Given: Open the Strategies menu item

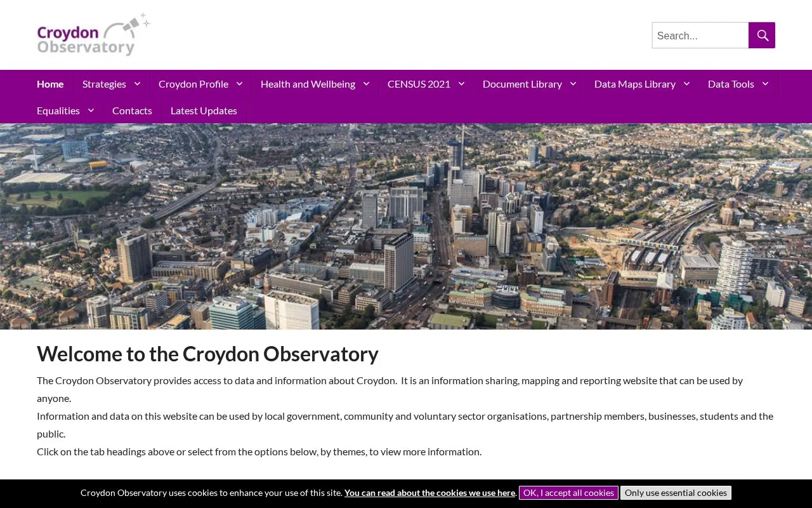Looking at the screenshot, I should (x=104, y=84).
